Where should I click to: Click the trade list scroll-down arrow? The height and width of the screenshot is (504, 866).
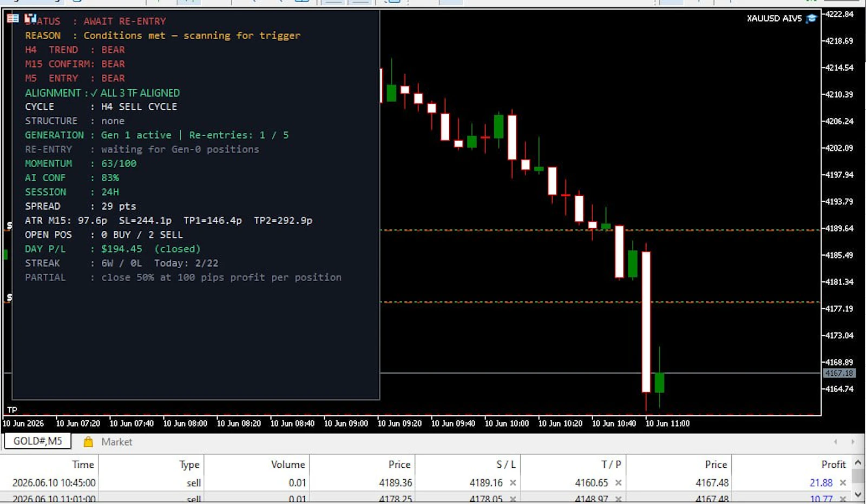click(858, 495)
